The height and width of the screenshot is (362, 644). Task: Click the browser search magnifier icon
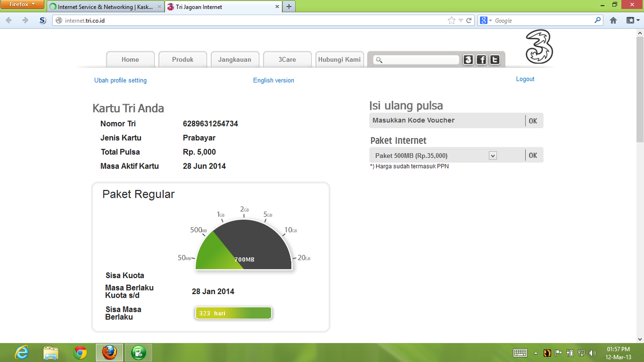pos(598,21)
